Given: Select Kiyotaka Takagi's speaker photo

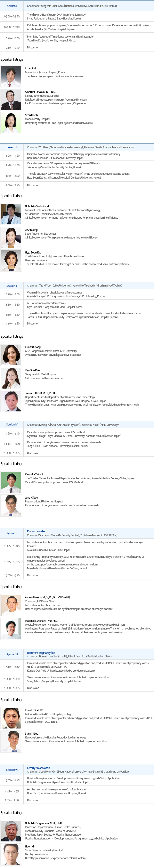Looking at the screenshot, I should (11, 482).
